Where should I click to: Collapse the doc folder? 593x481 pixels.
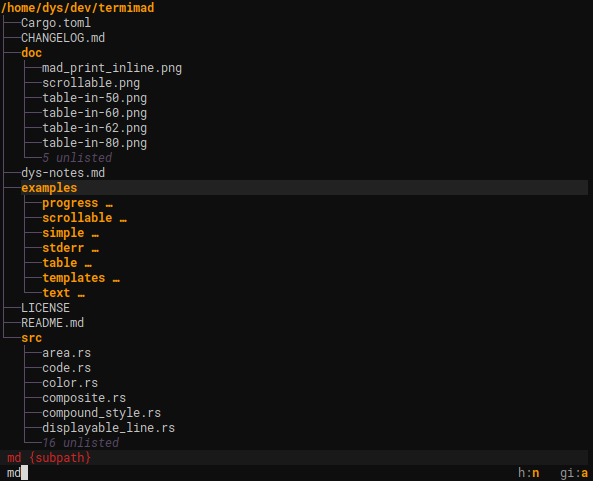[31, 53]
